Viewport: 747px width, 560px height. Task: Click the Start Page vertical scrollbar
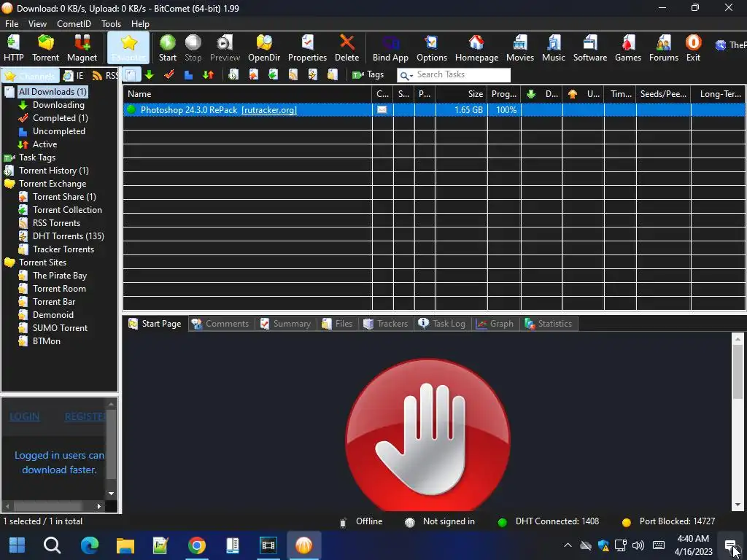(x=738, y=421)
